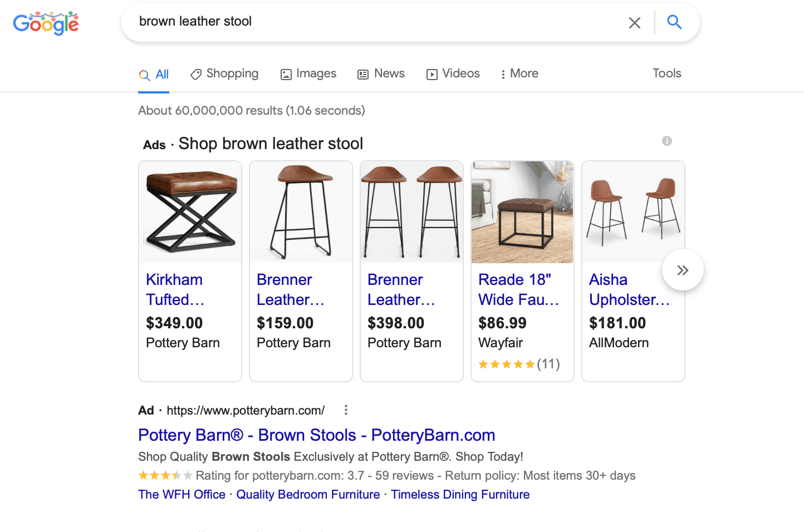Screen dimensions: 804x532
Task: Open The WFH Office sitelink
Action: [182, 495]
